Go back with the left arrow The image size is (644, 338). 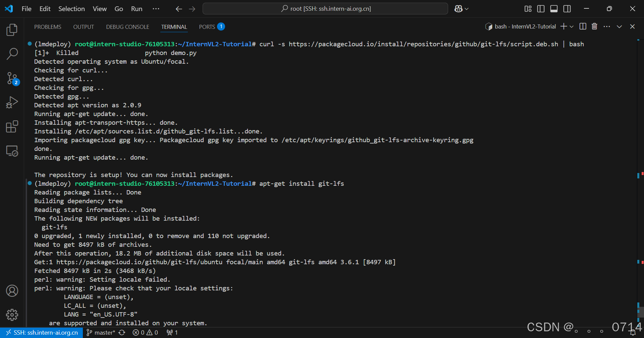tap(179, 9)
